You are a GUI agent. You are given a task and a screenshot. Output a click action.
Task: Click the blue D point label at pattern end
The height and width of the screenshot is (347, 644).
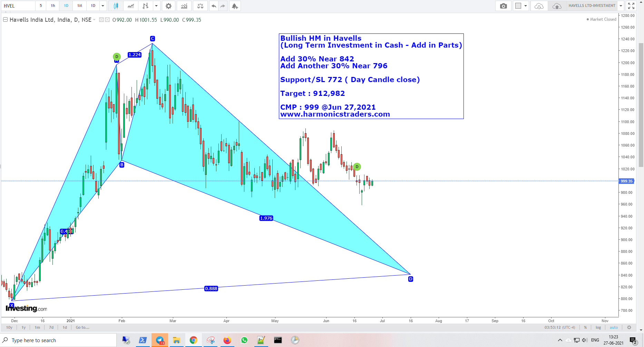pos(411,279)
